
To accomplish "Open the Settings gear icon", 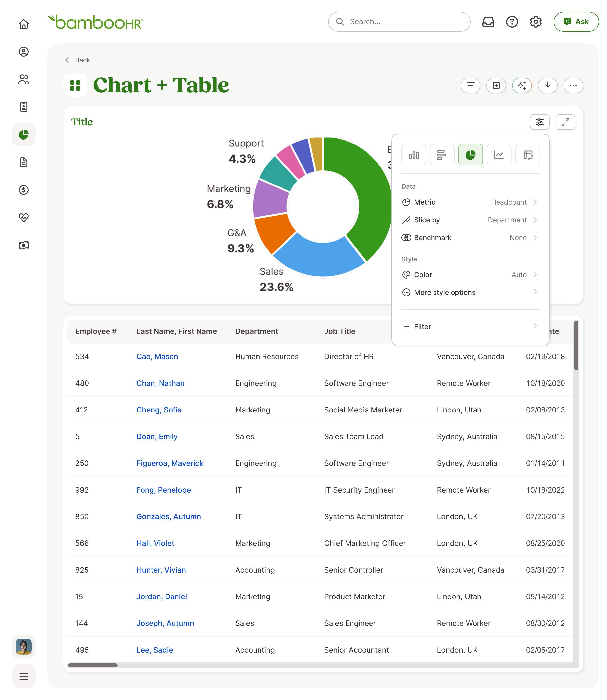I will pyautogui.click(x=536, y=22).
